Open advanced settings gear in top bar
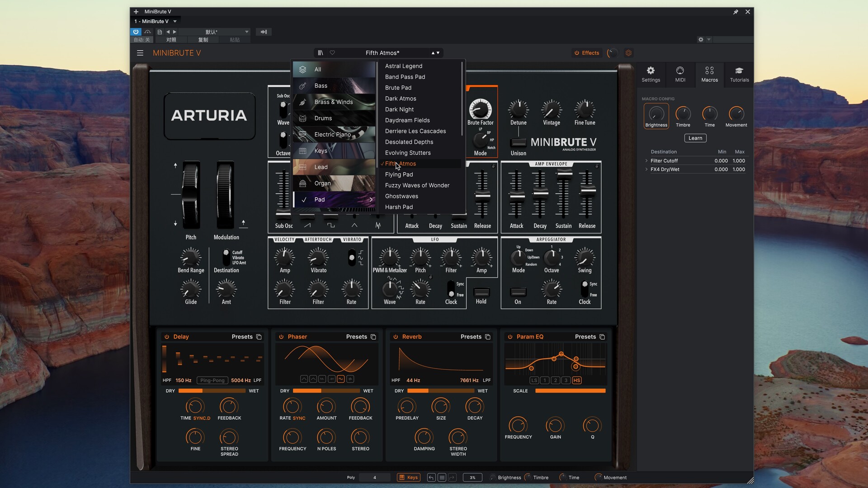The width and height of the screenshot is (868, 488). pos(628,53)
